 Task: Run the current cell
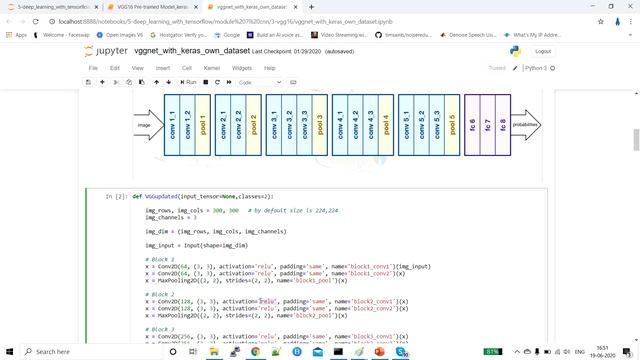pos(188,82)
